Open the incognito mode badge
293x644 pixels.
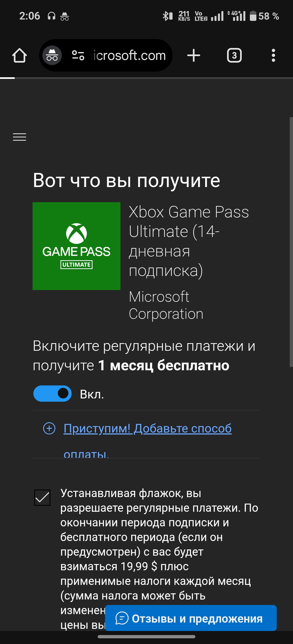[52, 55]
